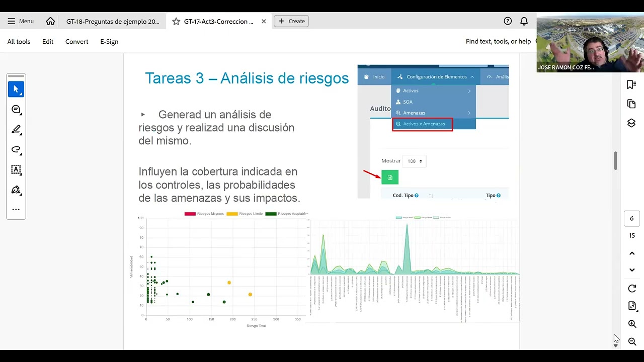Open the notifications bell
This screenshot has width=644, height=362.
[x=524, y=21]
